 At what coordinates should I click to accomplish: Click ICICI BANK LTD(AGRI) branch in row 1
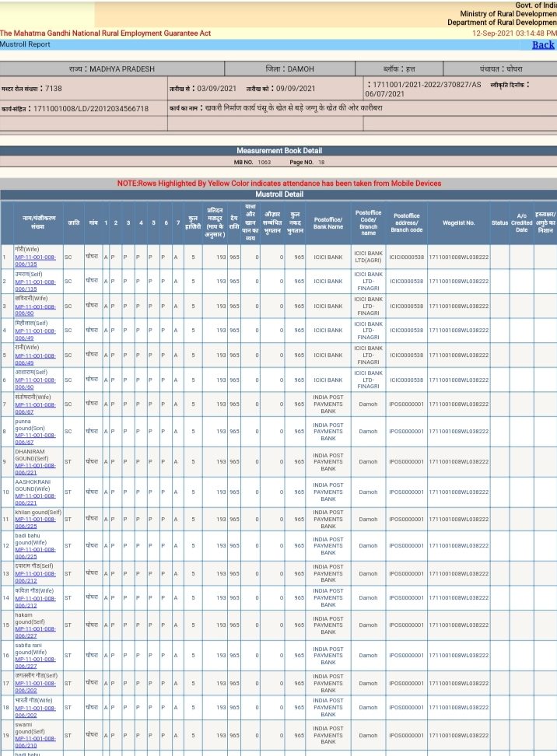tap(369, 257)
